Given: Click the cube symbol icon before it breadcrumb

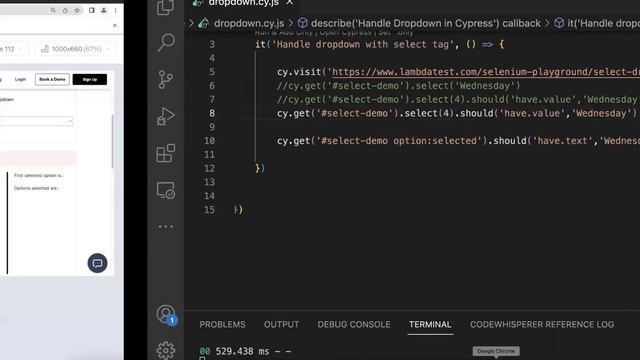Looking at the screenshot, I should click(559, 23).
